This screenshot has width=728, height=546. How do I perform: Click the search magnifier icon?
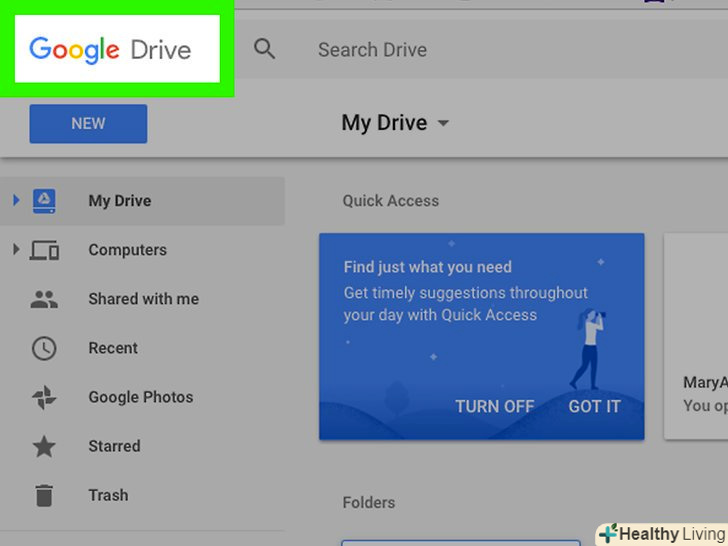pos(264,49)
